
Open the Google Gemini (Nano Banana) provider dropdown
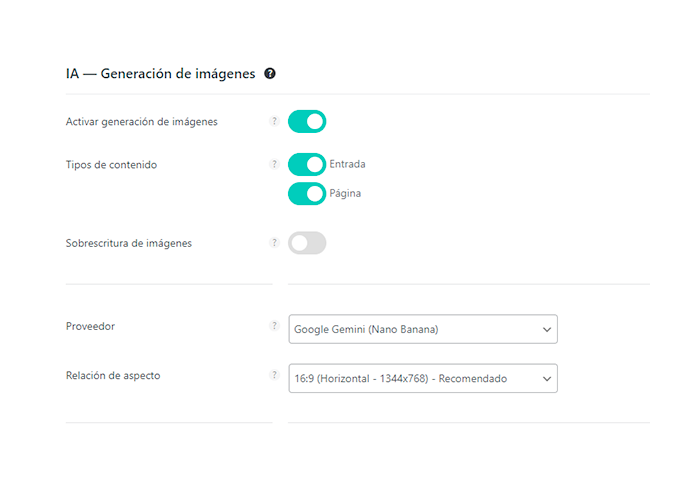coord(423,329)
